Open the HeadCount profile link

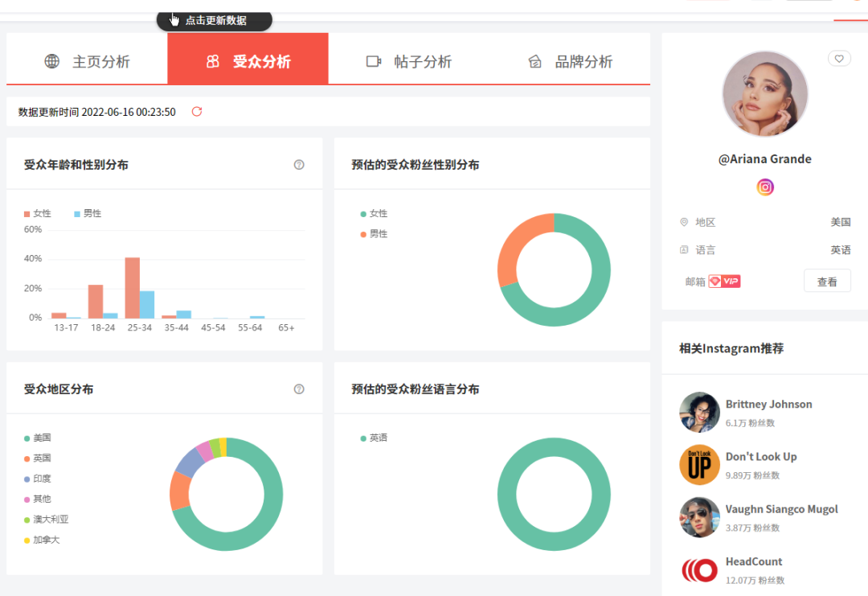(x=754, y=561)
